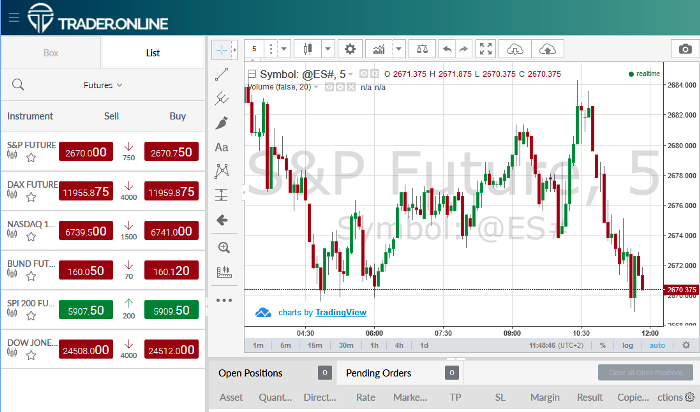Set timeframe to 4h
The width and height of the screenshot is (700, 412).
pos(399,345)
